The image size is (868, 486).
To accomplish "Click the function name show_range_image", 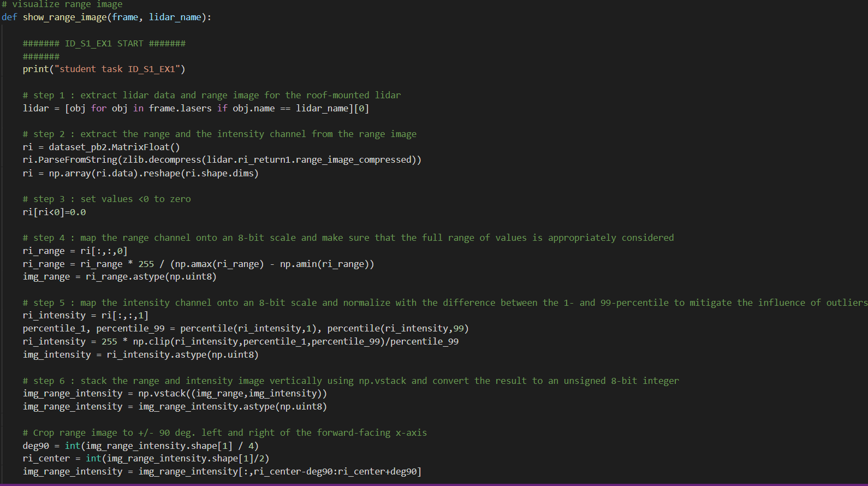I will pyautogui.click(x=65, y=17).
